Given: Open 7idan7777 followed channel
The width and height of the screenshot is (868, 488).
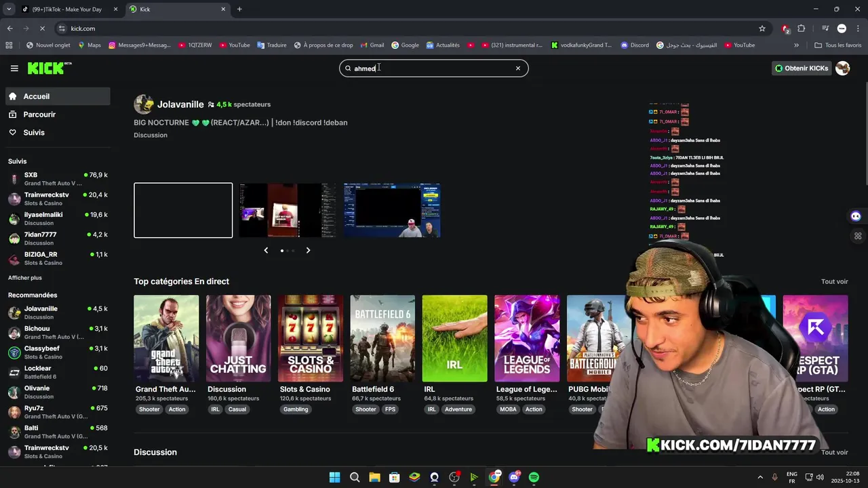Looking at the screenshot, I should click(x=58, y=239).
